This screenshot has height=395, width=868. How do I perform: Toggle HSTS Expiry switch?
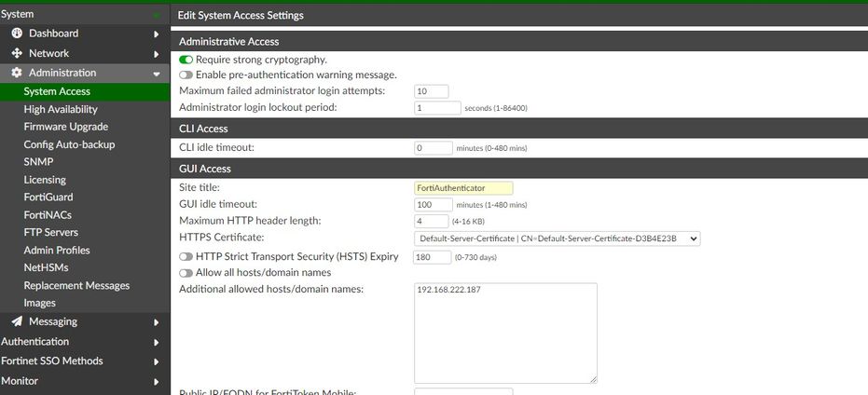186,257
